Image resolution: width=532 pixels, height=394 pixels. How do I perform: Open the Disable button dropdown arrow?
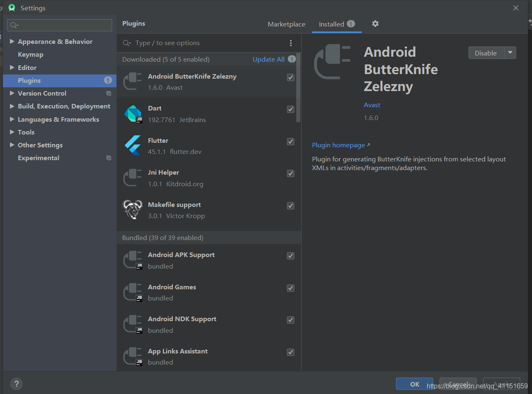tap(510, 53)
